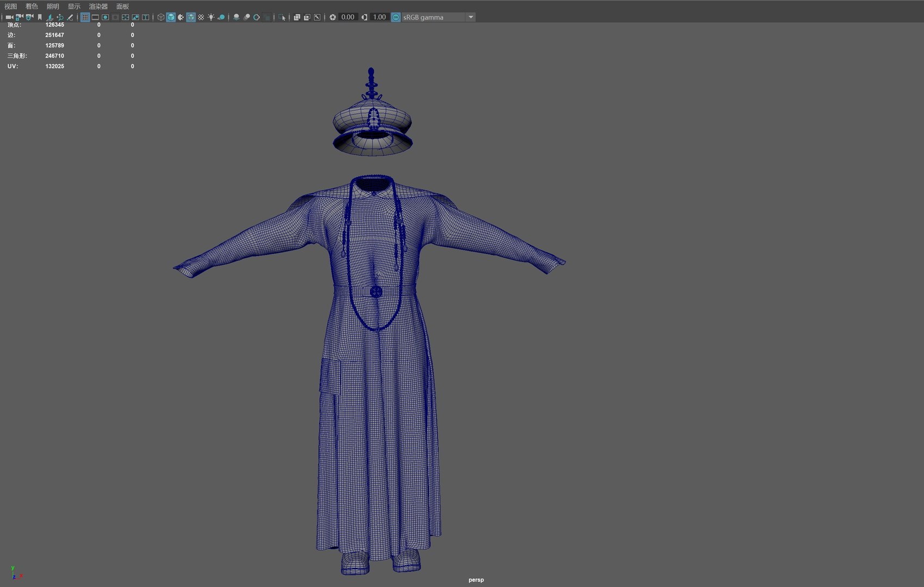
Task: Toggle the X-ray icon
Action: (297, 17)
